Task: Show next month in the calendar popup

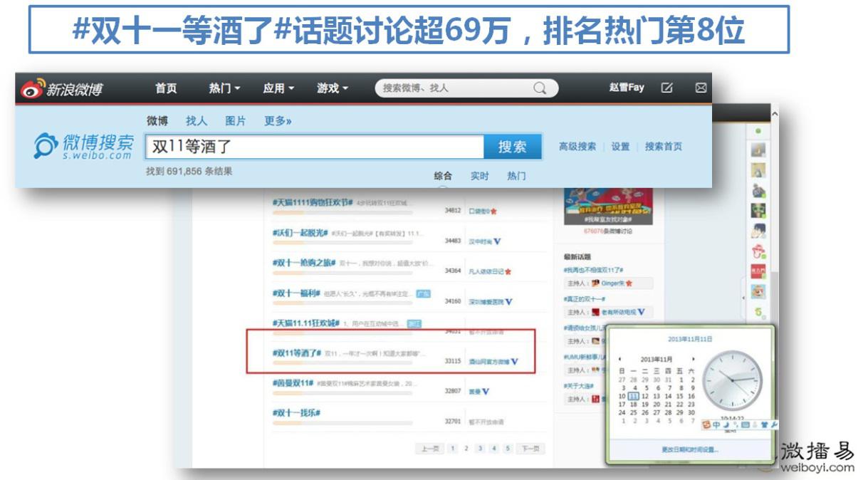Action: tap(693, 359)
